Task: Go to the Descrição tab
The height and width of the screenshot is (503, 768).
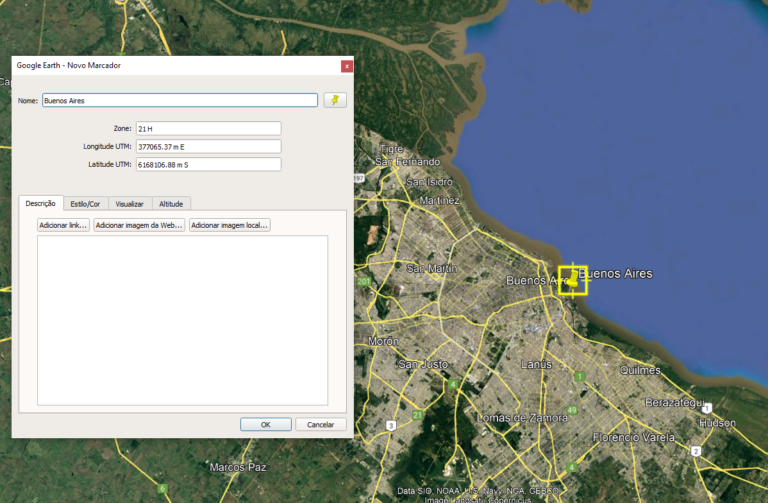Action: pyautogui.click(x=41, y=203)
